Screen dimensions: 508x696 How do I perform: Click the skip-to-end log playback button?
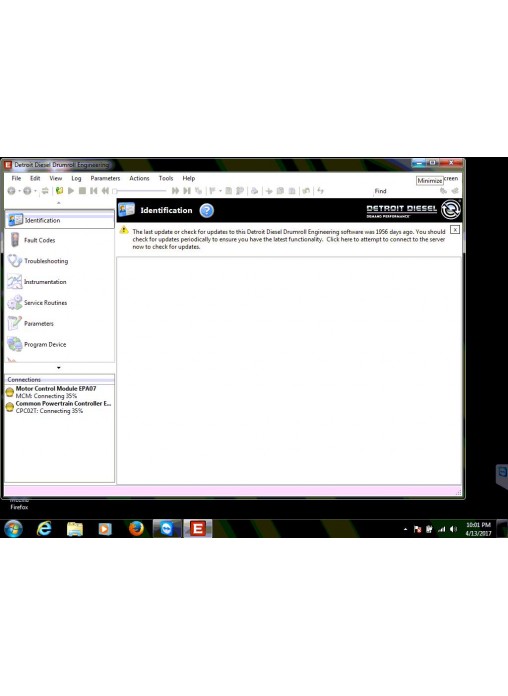[187, 191]
